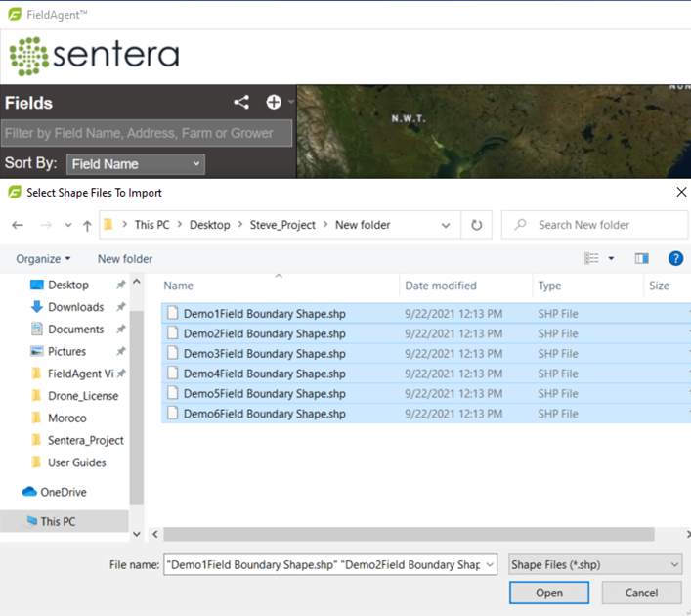The width and height of the screenshot is (691, 616).
Task: Click the add field plus icon
Action: 274,103
